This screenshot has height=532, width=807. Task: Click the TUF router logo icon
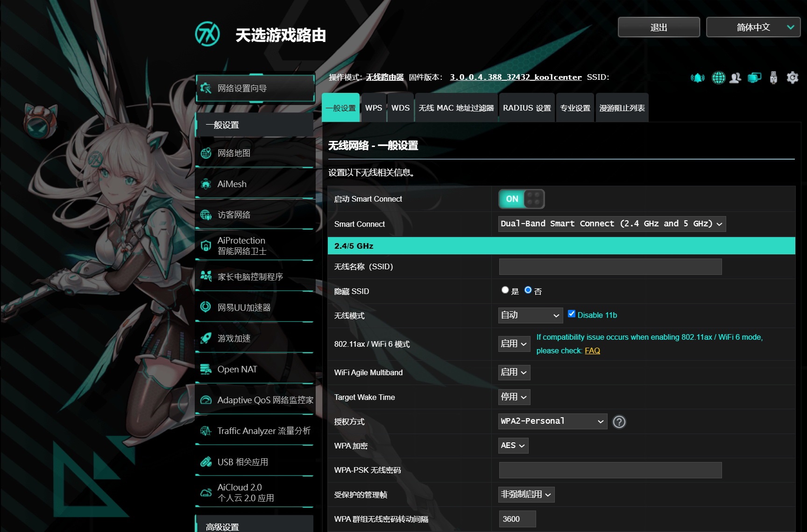point(207,34)
